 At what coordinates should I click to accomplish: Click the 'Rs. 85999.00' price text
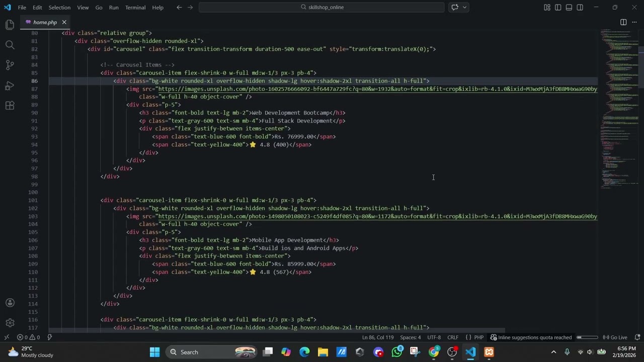pyautogui.click(x=294, y=264)
